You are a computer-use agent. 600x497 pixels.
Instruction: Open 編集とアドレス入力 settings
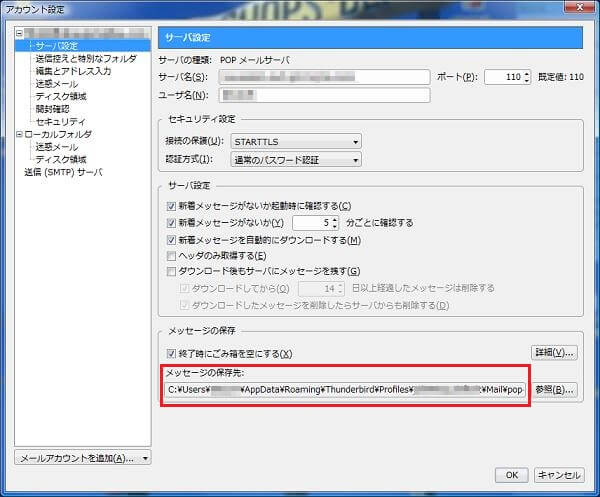click(x=73, y=71)
